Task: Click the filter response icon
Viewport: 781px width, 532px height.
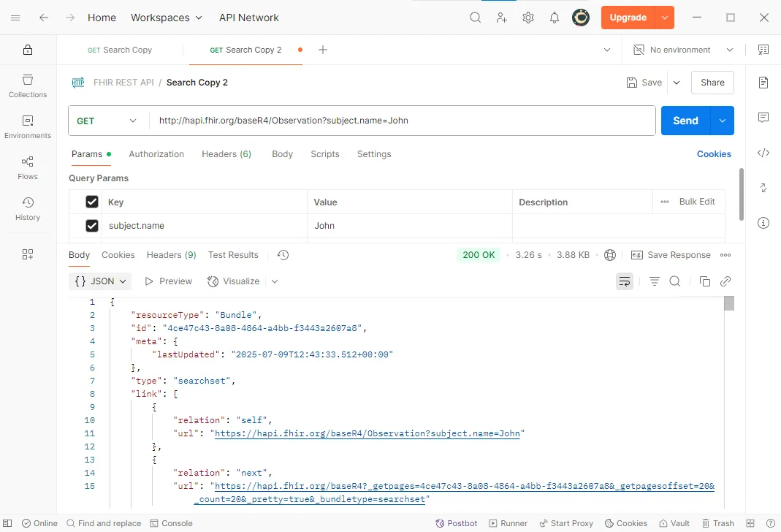Action: point(655,281)
